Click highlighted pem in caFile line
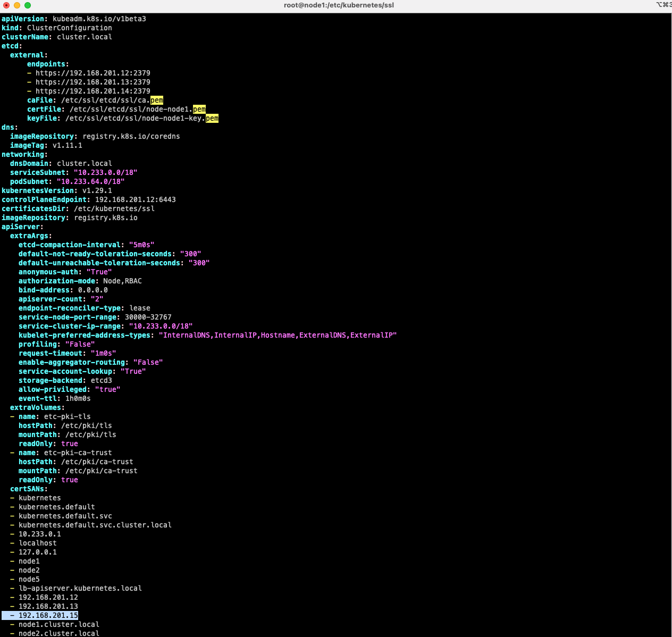Image resolution: width=672 pixels, height=637 pixels. 157,100
